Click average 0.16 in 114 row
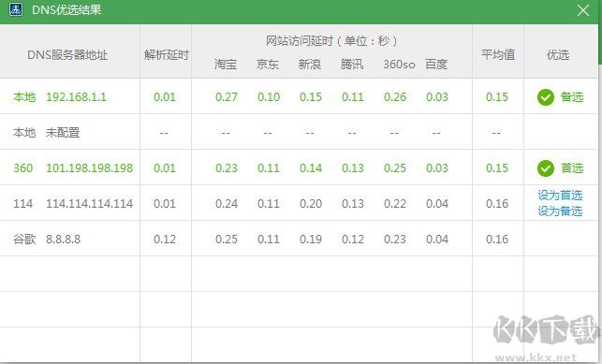 click(497, 204)
